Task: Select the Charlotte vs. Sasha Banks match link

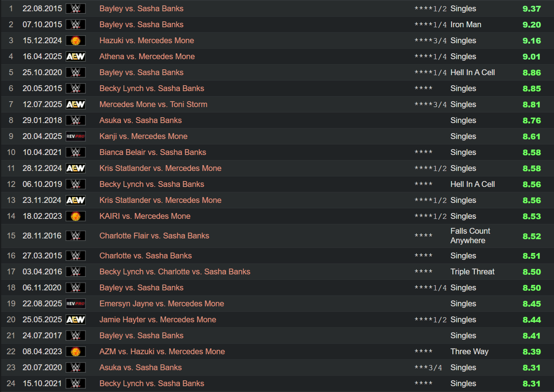Action: click(146, 256)
